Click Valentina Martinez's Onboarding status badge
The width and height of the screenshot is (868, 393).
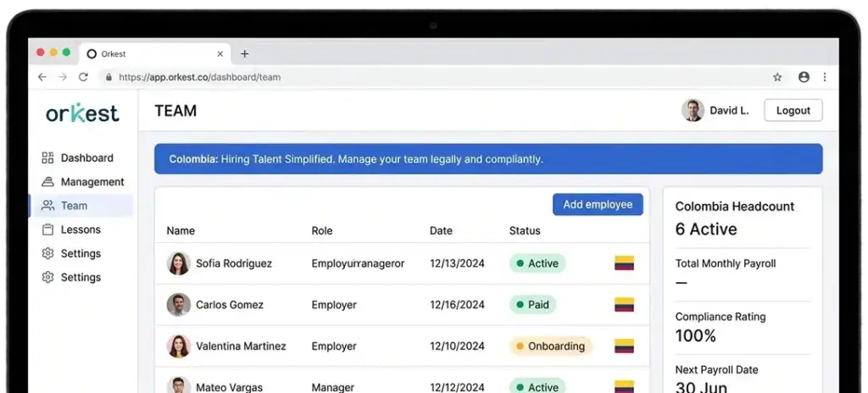tap(551, 346)
